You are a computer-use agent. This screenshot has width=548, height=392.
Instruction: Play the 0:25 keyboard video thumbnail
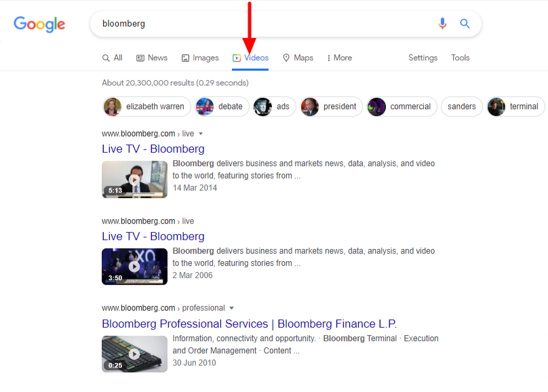[x=134, y=354]
